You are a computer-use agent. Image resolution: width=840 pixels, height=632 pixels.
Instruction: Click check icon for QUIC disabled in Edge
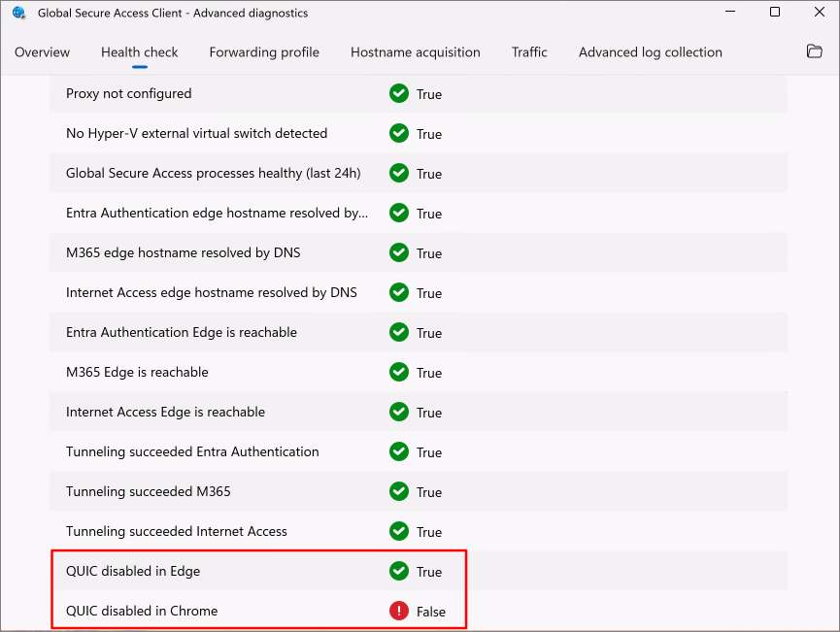[398, 571]
